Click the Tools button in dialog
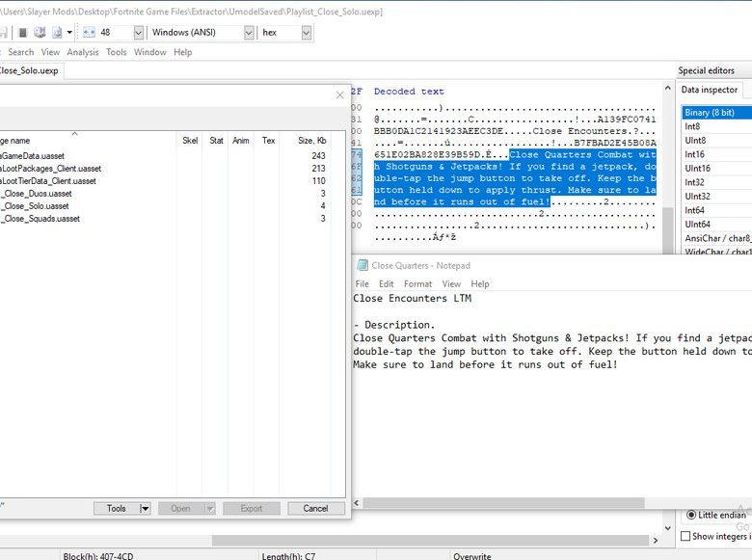 point(117,508)
